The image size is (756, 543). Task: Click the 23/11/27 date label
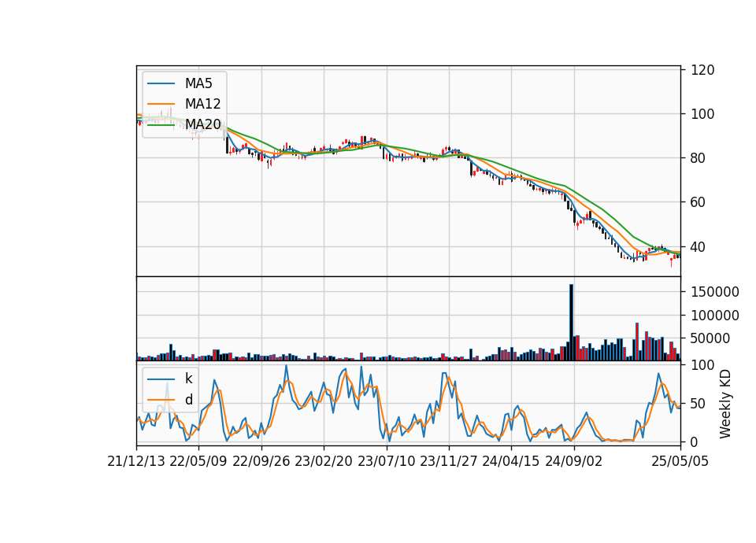point(448,461)
